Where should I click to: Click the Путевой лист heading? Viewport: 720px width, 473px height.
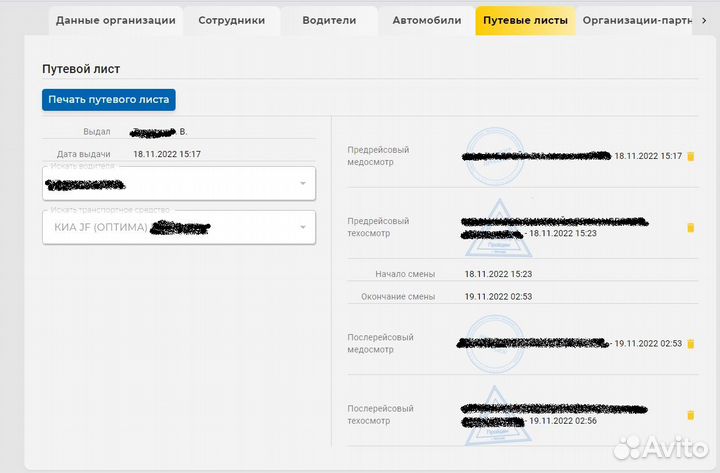81,69
